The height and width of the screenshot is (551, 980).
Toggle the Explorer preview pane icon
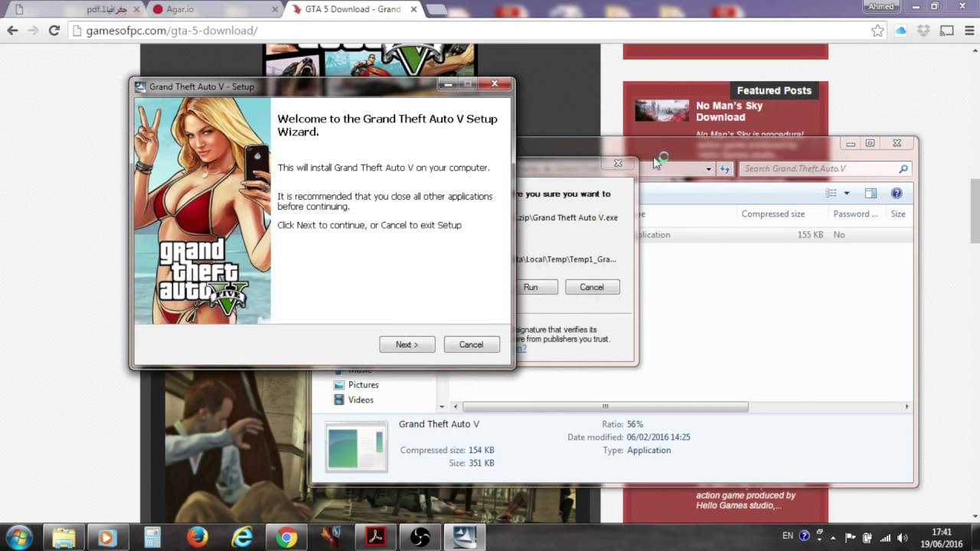(871, 193)
